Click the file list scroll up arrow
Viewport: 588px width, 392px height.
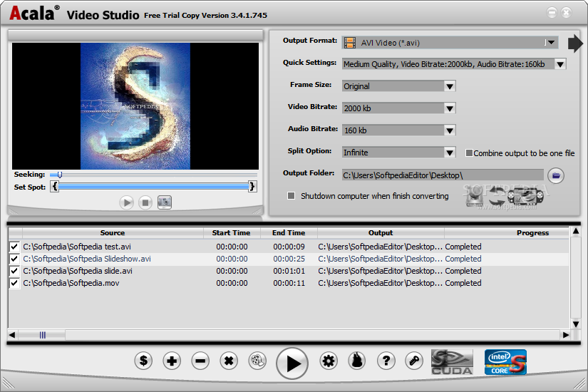point(576,232)
